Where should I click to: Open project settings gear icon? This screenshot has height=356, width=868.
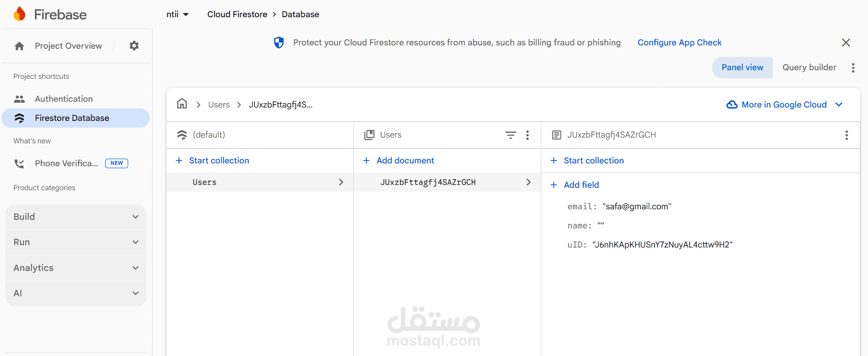click(134, 46)
